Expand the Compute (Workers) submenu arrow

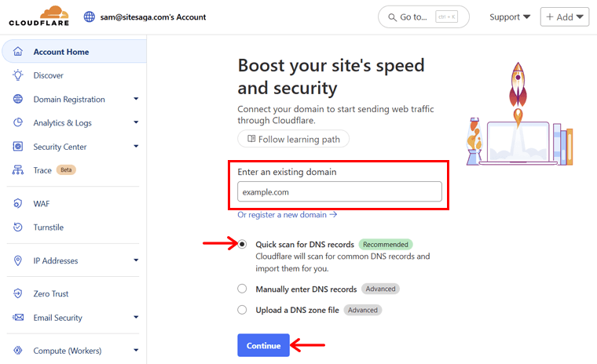click(136, 351)
